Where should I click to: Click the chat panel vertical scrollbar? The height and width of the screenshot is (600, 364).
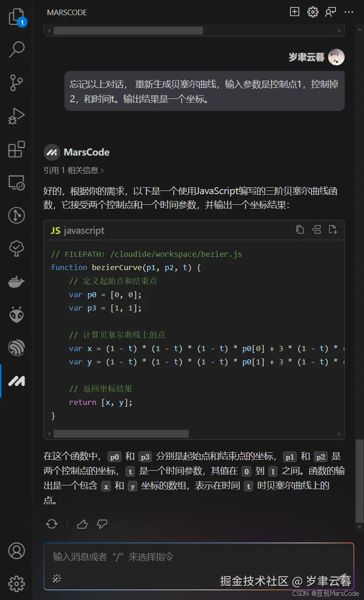click(x=360, y=481)
